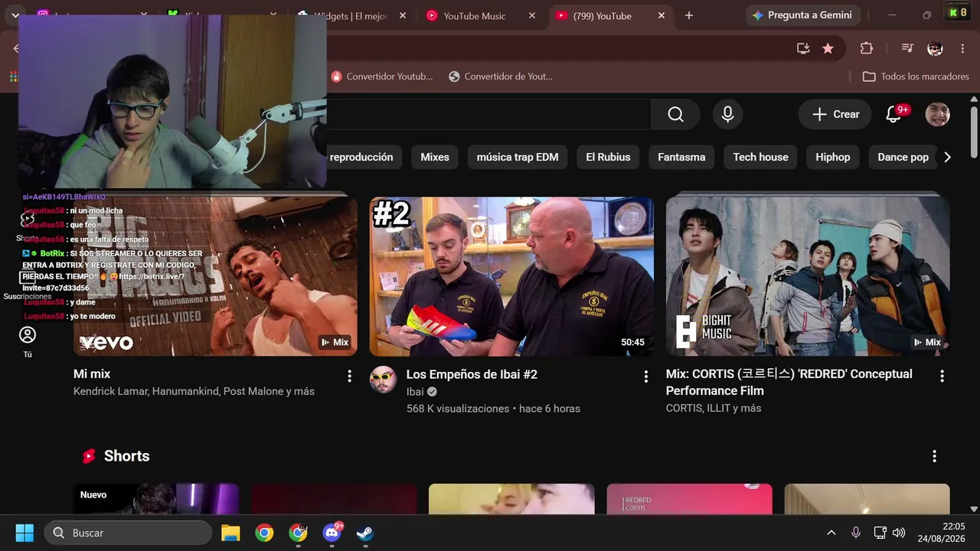
Task: Start voice search with the microphone icon
Action: click(x=727, y=114)
